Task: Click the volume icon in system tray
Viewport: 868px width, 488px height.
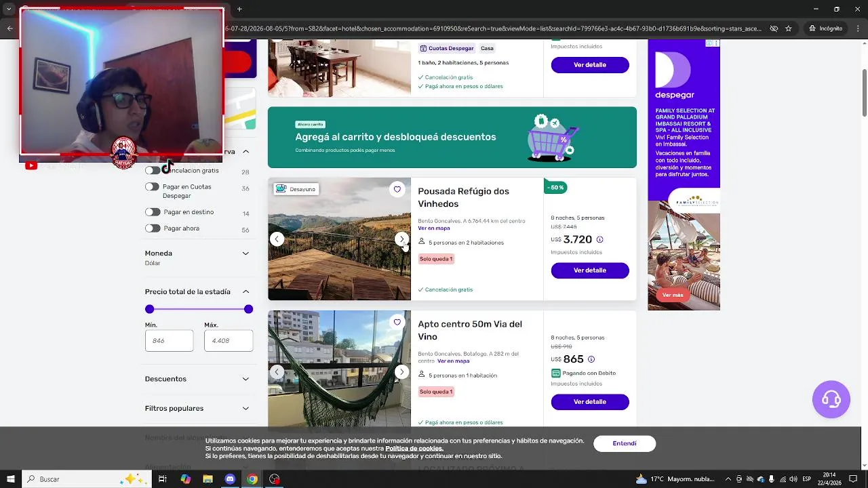Action: coord(793,479)
